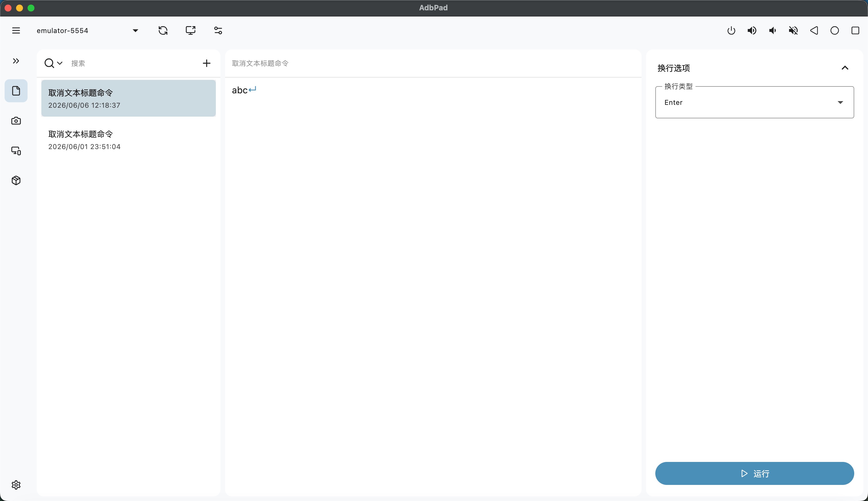
Task: Tap the Android back triangle icon
Action: tap(814, 31)
